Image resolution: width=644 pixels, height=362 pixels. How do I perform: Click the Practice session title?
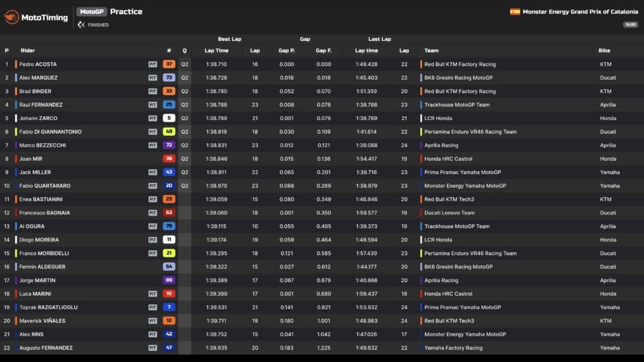pos(126,12)
